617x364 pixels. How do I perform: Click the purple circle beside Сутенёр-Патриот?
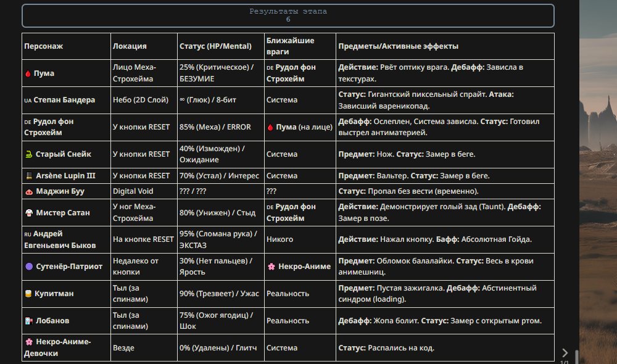[x=29, y=267]
